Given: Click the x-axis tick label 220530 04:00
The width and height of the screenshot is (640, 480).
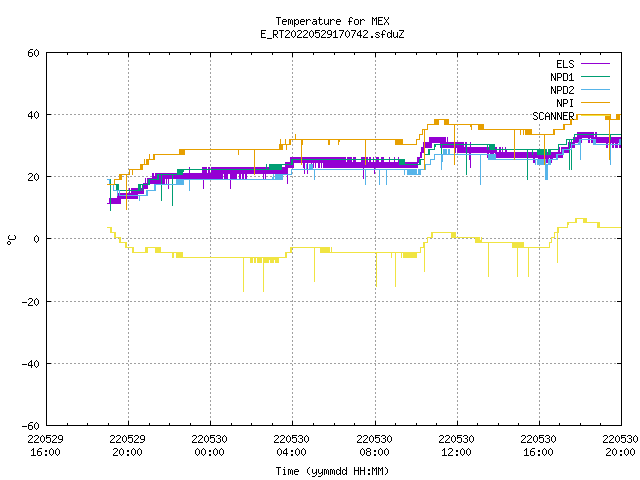Looking at the screenshot, I should pos(291,446).
